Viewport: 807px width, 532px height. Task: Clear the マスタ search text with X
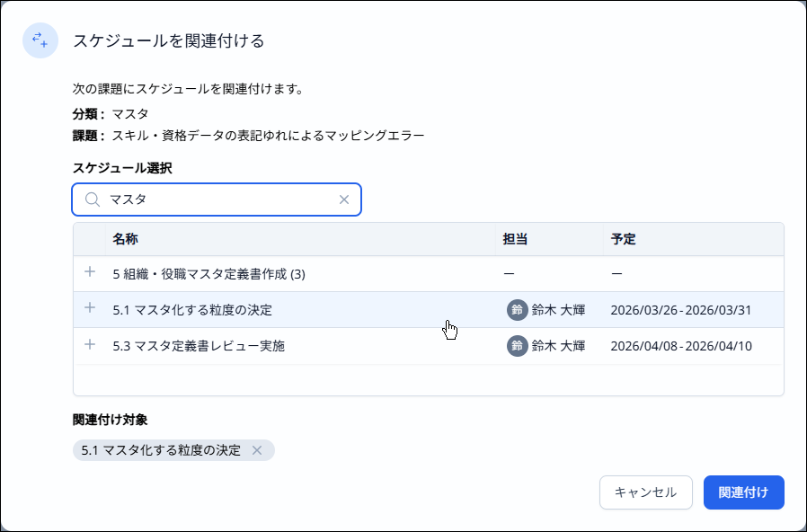pyautogui.click(x=343, y=200)
